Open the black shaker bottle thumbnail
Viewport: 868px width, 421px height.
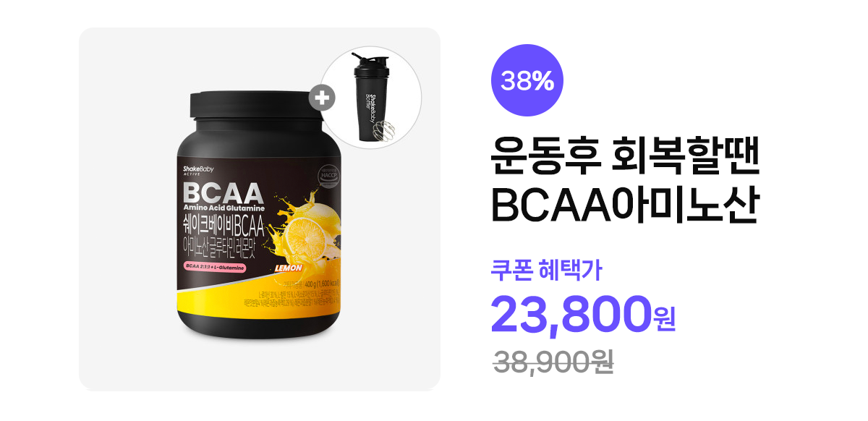coord(370,98)
